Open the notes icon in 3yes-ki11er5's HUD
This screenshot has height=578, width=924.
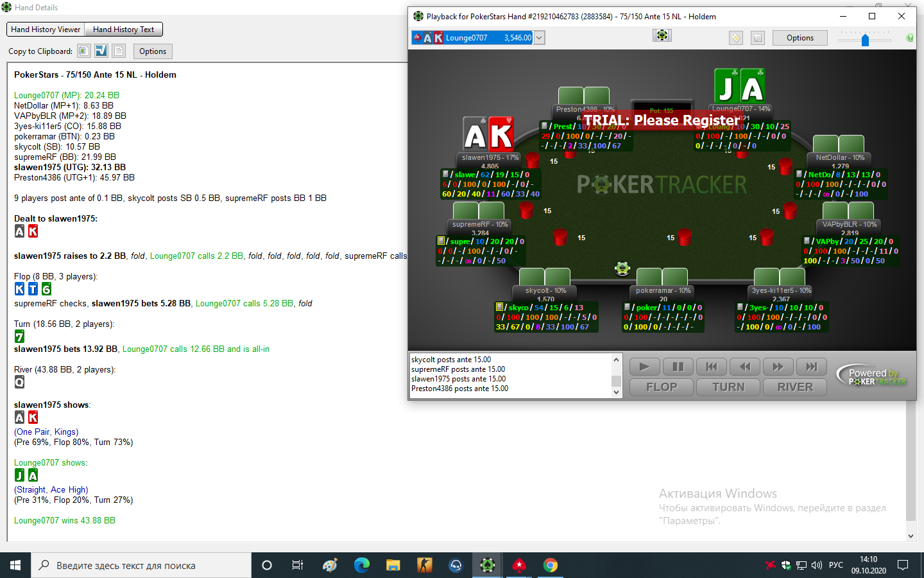[x=740, y=307]
